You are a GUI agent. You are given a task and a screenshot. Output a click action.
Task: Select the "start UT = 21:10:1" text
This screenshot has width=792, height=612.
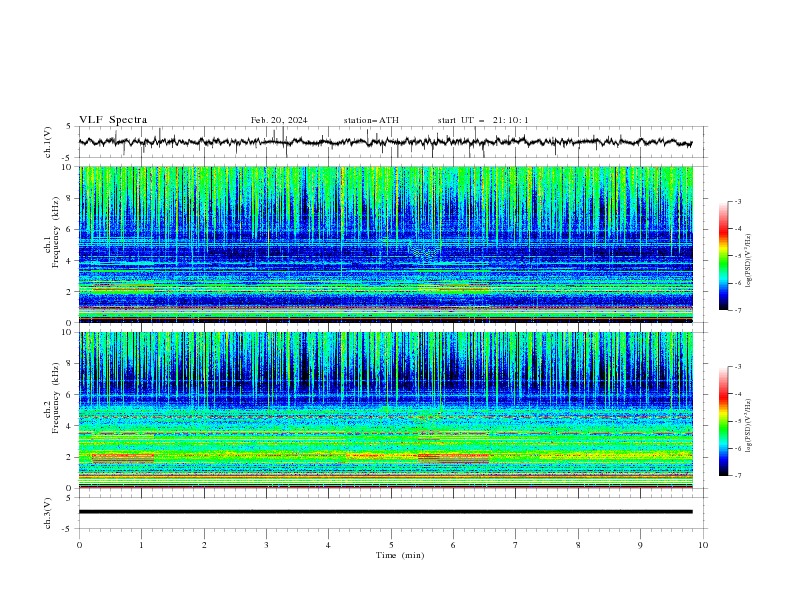[x=483, y=120]
